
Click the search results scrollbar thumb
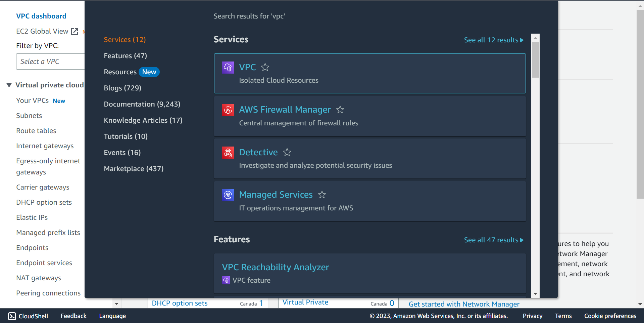535,60
